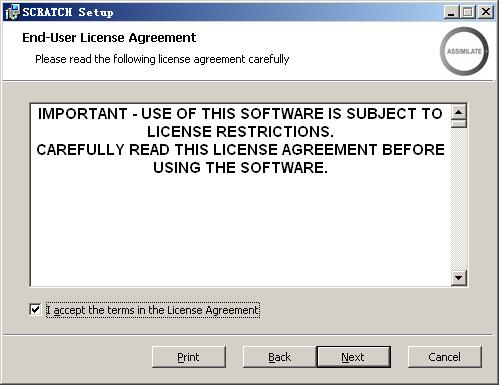This screenshot has height=385, width=499.
Task: Click the 'I accept the terms in the License Agreement' label
Action: tap(153, 310)
